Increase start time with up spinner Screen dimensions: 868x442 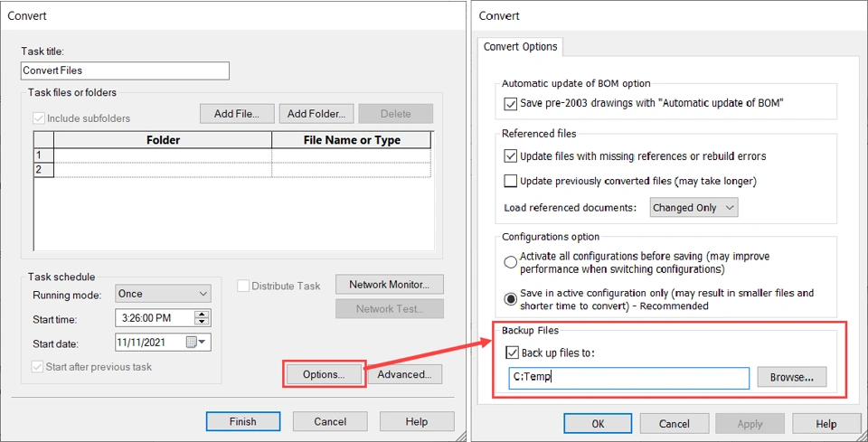203,315
